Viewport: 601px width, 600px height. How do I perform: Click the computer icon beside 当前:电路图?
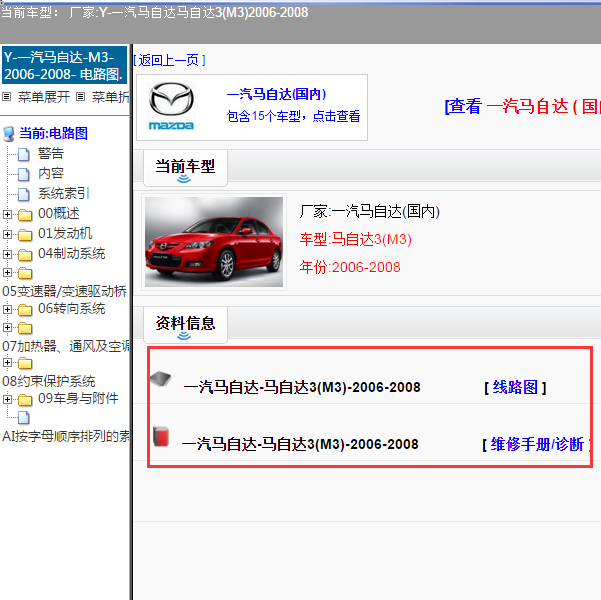tap(8, 134)
